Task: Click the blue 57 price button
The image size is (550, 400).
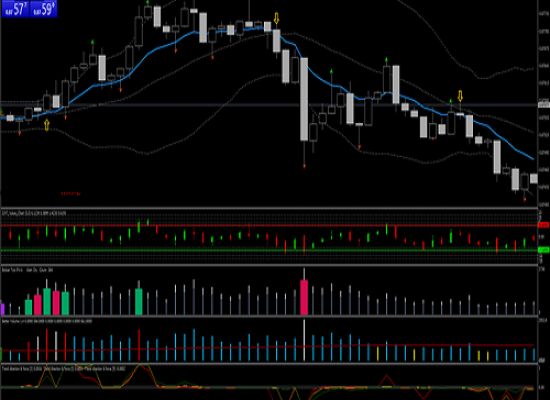Action: coord(15,9)
